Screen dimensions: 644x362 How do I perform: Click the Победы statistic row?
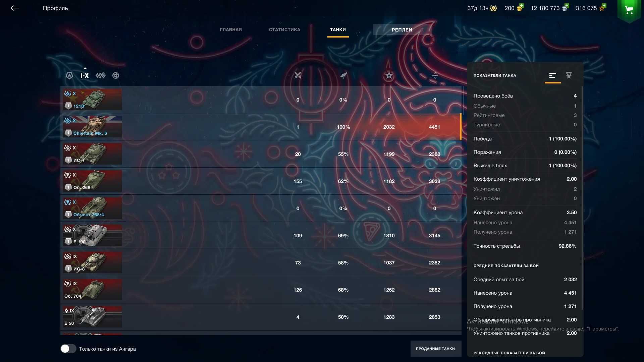click(525, 139)
